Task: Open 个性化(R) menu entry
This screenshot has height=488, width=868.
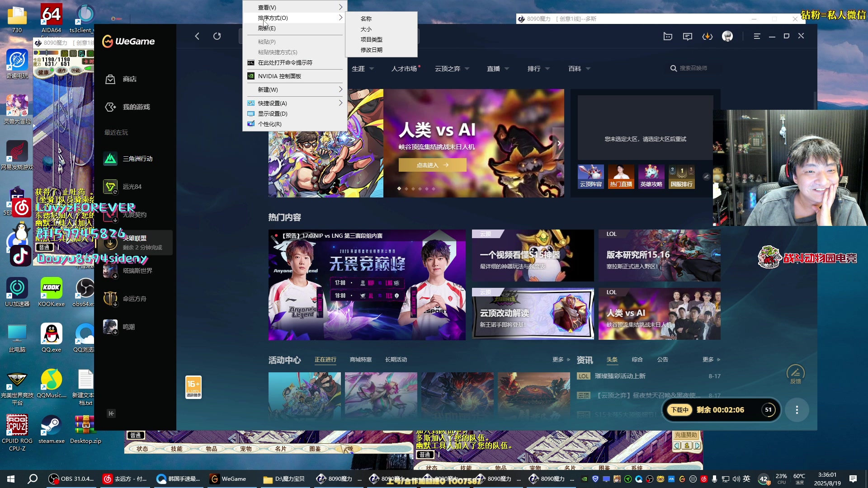Action: [x=295, y=124]
